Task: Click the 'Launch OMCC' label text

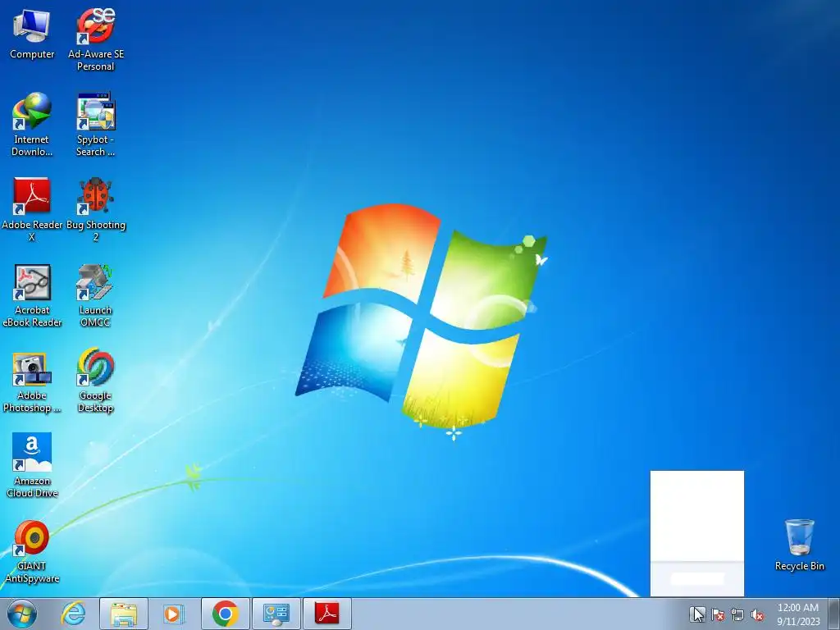Action: click(95, 316)
